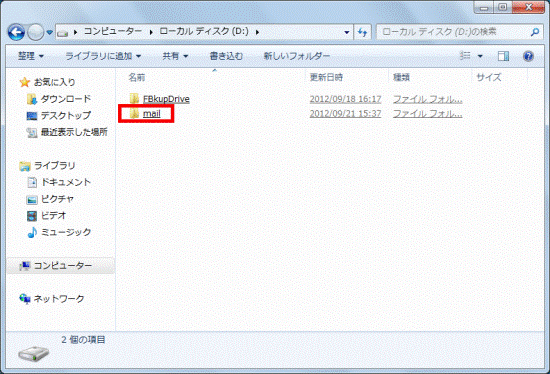The image size is (550, 374).
Task: Open ダウンロード in favorites
Action: (66, 99)
